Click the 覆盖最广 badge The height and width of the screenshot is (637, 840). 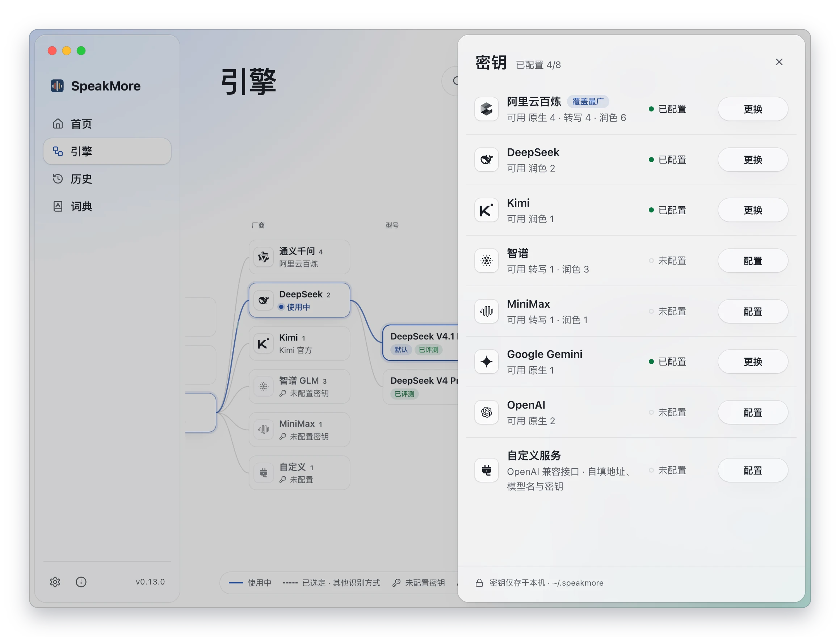[588, 101]
